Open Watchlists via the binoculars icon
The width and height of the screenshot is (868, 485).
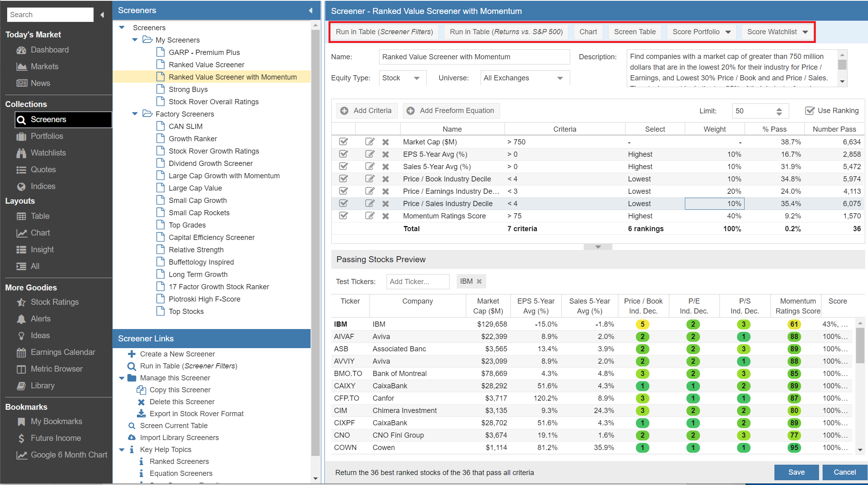21,153
